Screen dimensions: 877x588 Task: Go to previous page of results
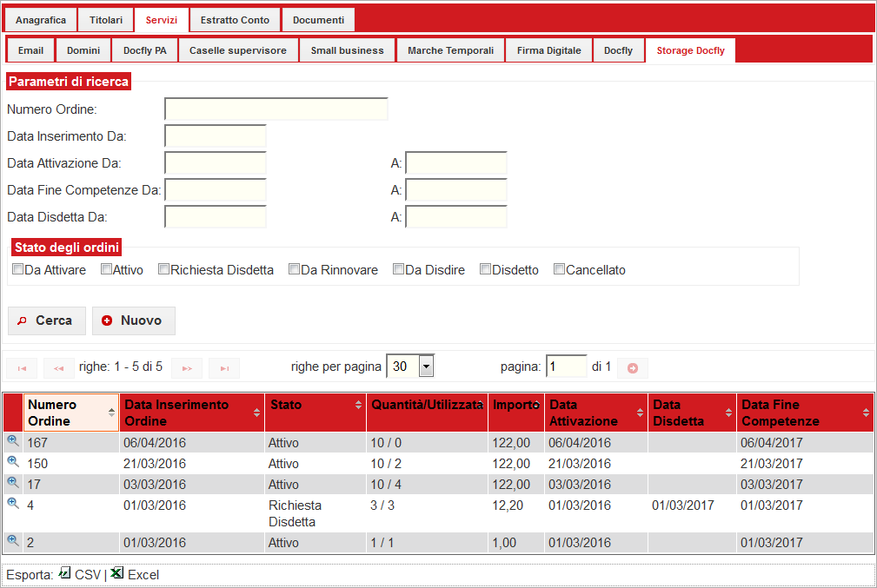[x=59, y=368]
